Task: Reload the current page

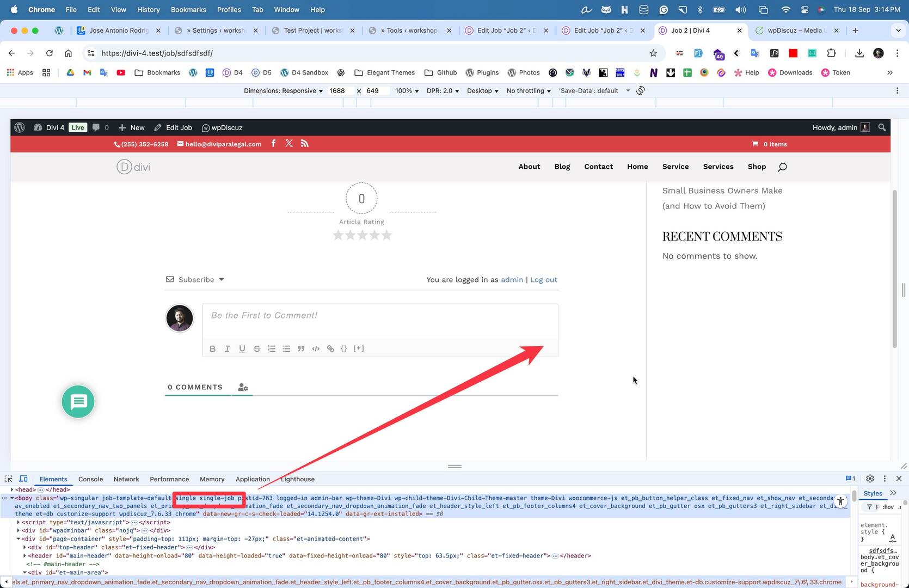Action: (50, 53)
